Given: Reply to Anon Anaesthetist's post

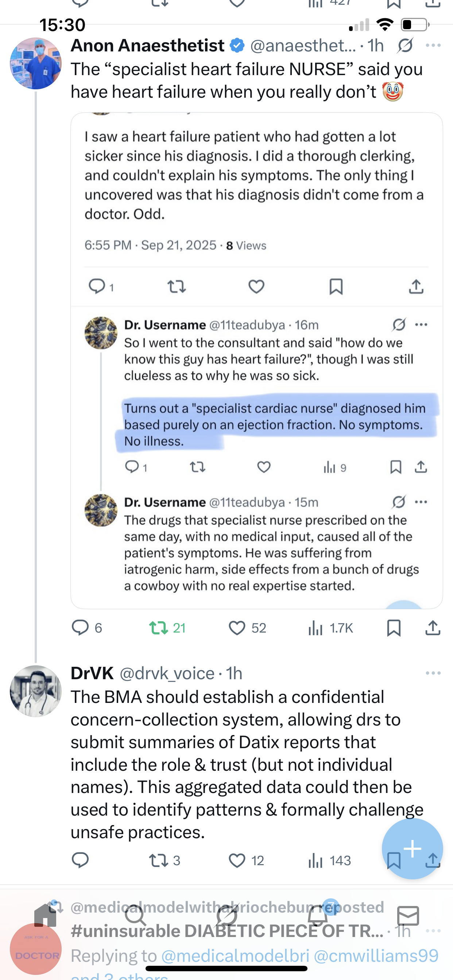Looking at the screenshot, I should click(x=80, y=628).
